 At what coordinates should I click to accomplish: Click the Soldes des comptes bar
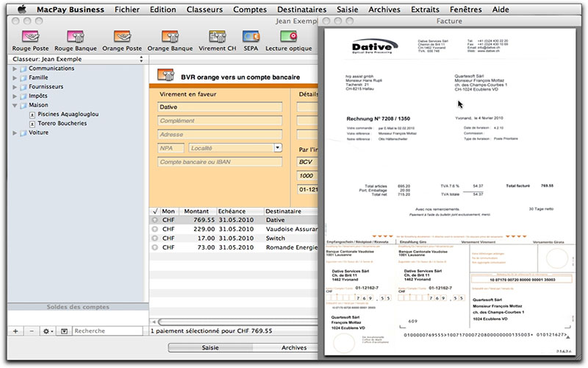click(x=78, y=307)
